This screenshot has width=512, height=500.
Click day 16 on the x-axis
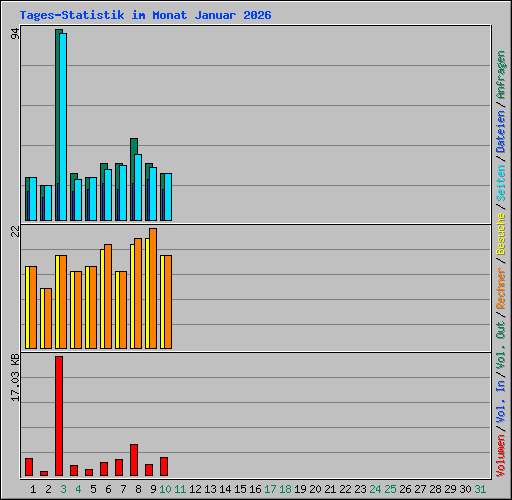255,489
